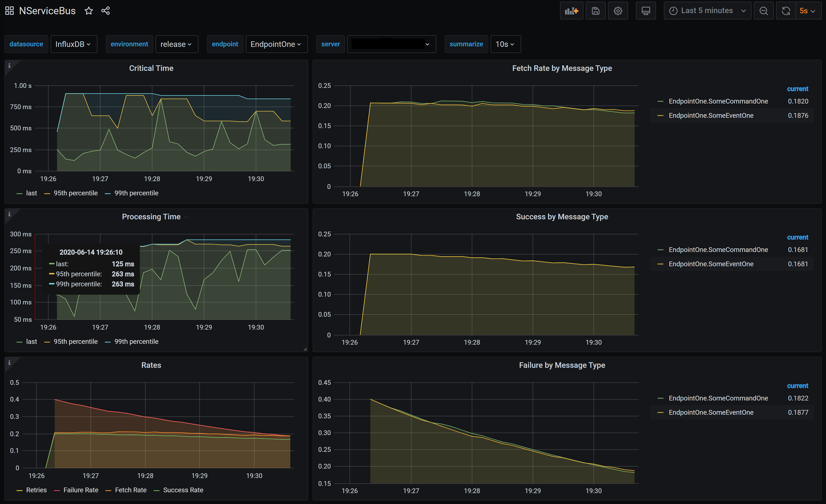The width and height of the screenshot is (826, 504).
Task: Open the release environment selector
Action: [x=176, y=44]
